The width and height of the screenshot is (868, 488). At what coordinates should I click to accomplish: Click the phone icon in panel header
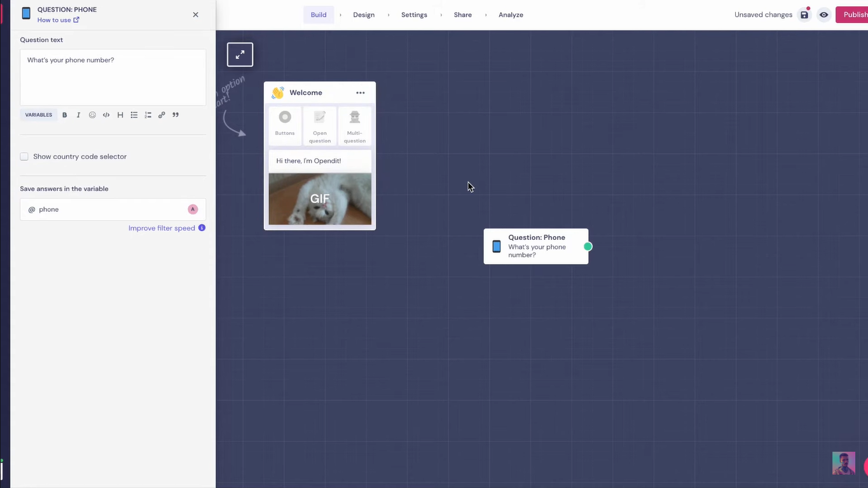pyautogui.click(x=26, y=13)
